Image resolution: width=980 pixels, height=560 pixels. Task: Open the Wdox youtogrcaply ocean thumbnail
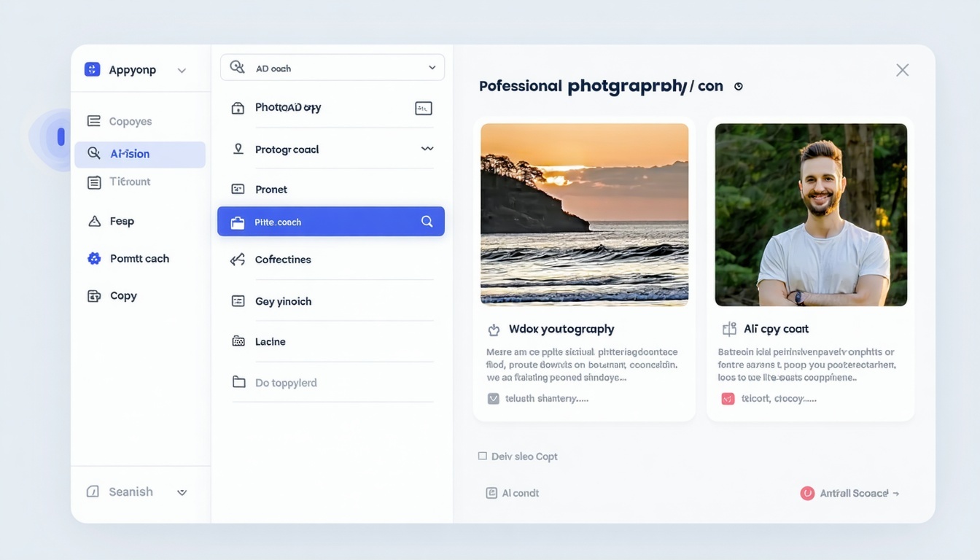click(583, 214)
